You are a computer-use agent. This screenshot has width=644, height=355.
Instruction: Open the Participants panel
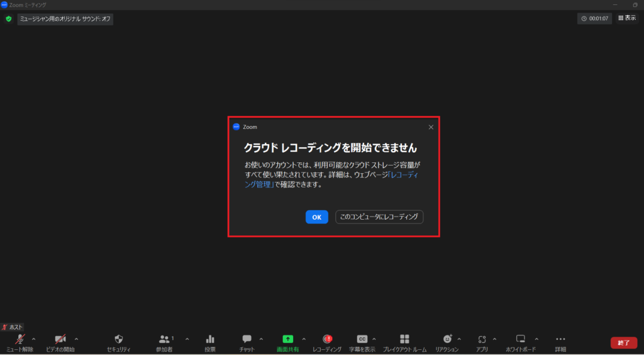coord(165,339)
